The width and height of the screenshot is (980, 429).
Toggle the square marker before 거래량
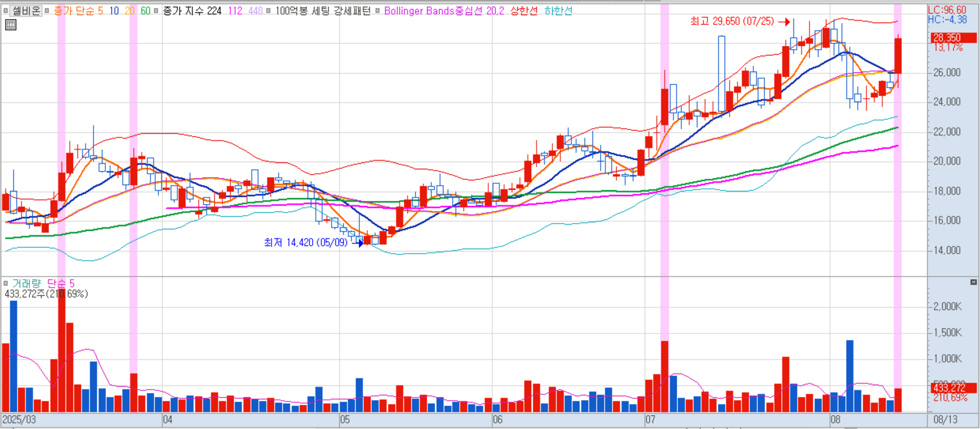(6, 284)
